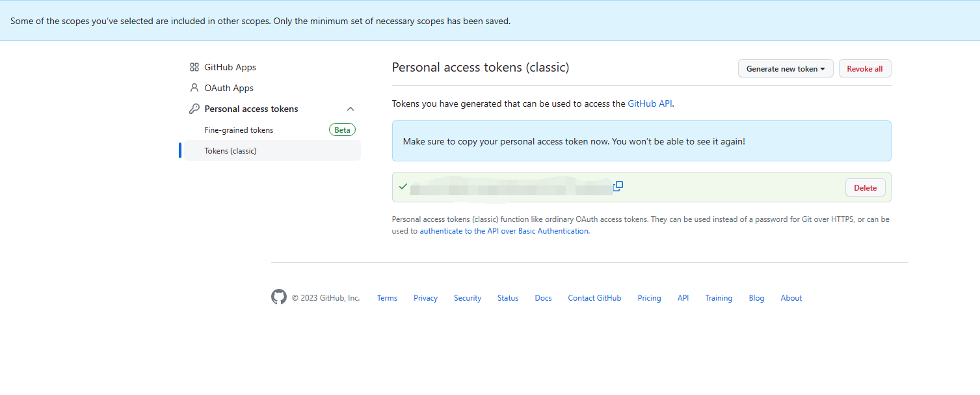
Task: Open the Docs footer link
Action: (x=543, y=298)
